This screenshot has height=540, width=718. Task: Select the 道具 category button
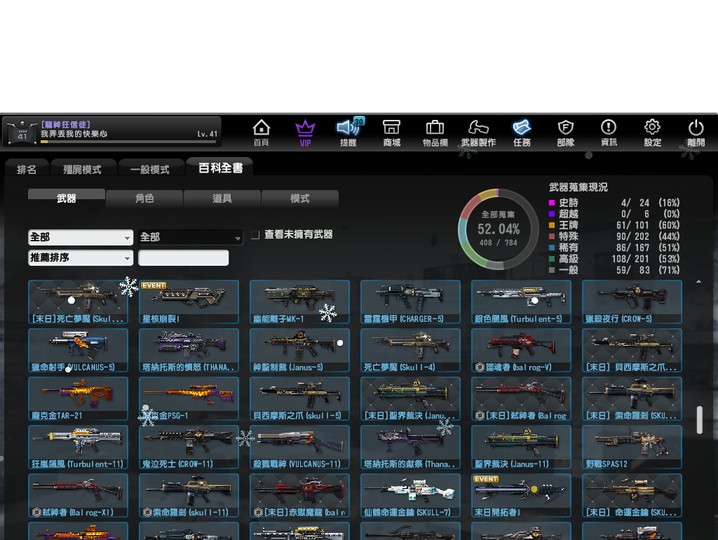click(222, 198)
